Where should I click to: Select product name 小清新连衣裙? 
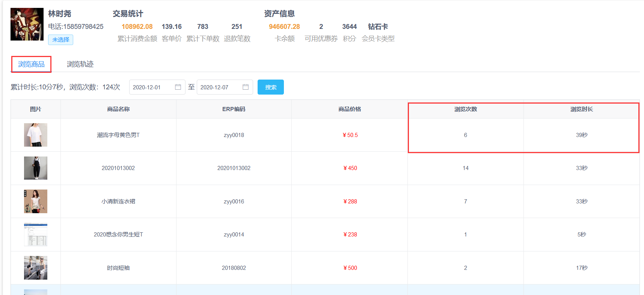118,202
